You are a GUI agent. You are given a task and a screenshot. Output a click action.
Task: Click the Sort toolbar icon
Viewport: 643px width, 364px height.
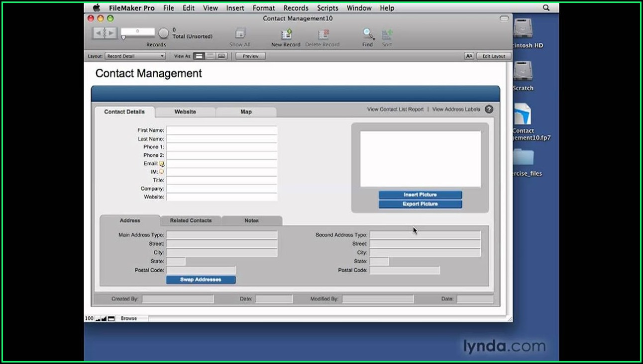point(387,34)
